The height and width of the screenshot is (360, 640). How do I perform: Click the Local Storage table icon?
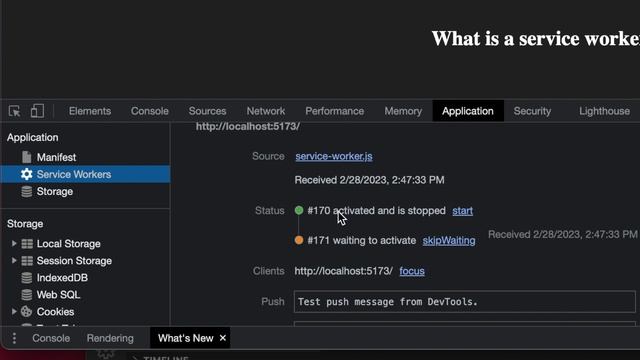(27, 244)
